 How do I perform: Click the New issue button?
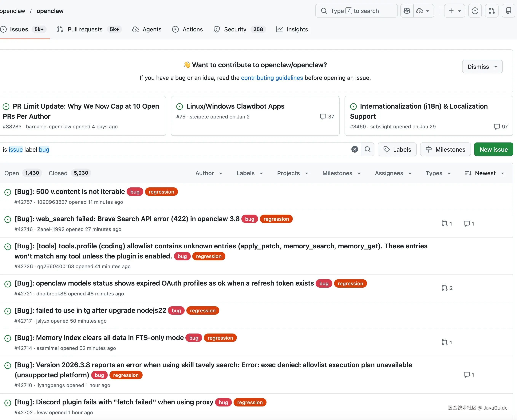pyautogui.click(x=493, y=149)
